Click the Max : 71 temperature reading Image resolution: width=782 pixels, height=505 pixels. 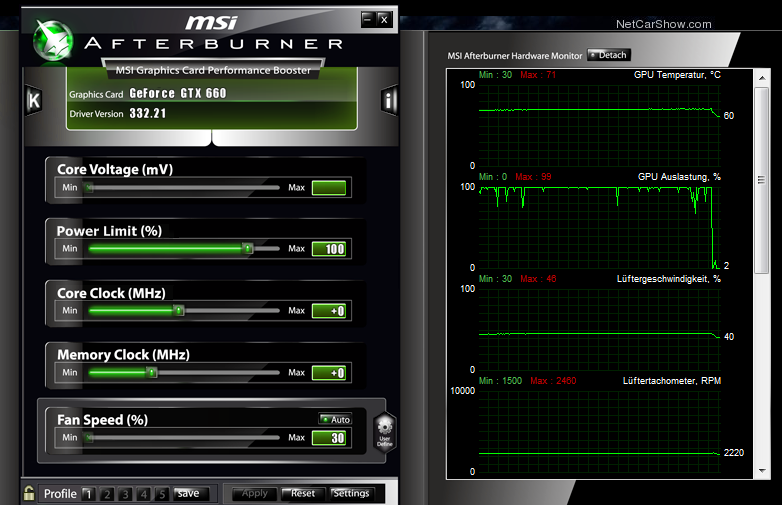(538, 75)
